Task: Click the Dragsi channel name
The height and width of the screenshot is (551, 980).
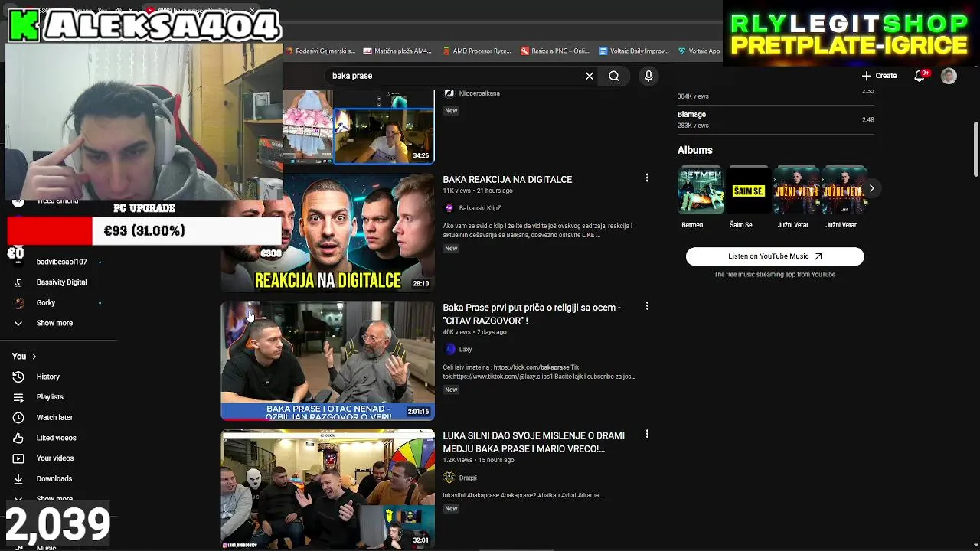Action: [468, 478]
